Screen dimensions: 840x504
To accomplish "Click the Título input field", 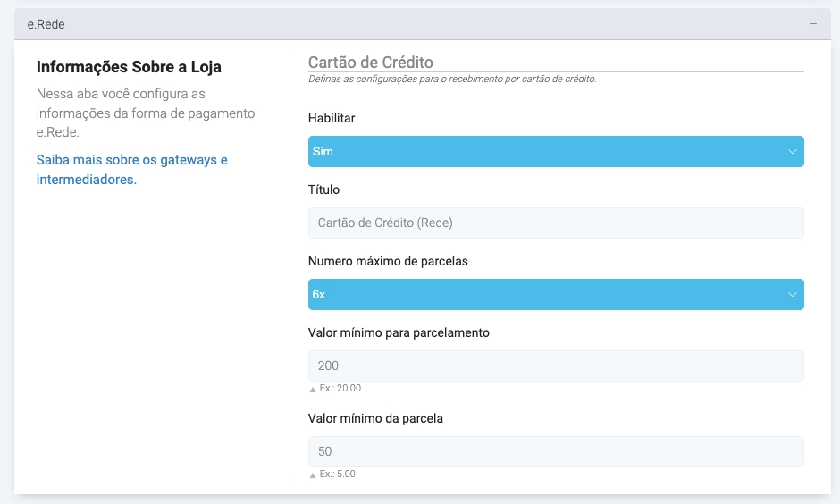I will point(556,223).
